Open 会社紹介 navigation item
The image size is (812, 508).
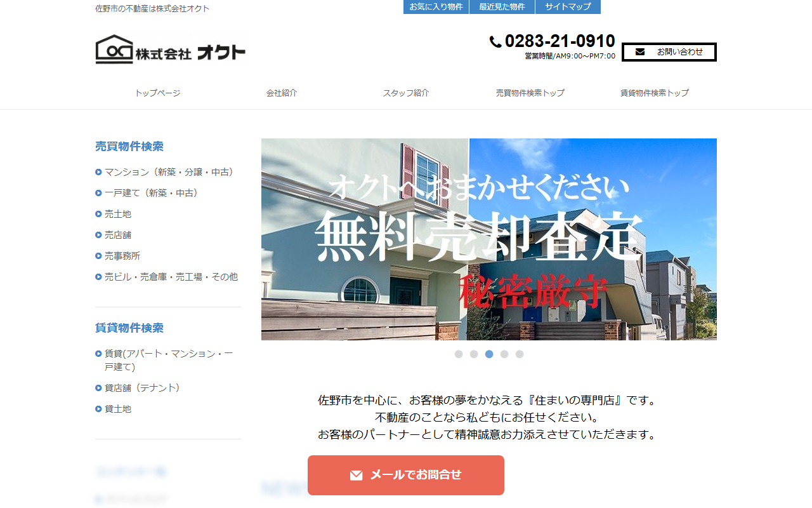point(282,93)
